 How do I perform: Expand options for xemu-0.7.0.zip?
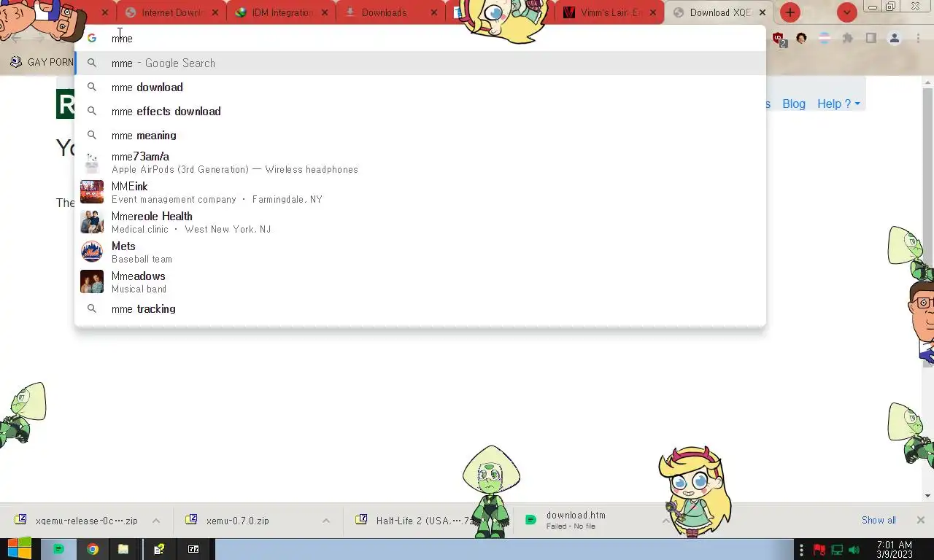click(326, 521)
